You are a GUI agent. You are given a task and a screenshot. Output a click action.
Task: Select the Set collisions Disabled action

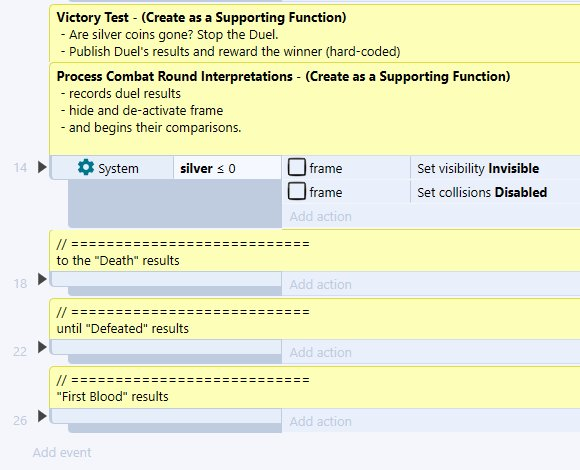click(x=482, y=192)
